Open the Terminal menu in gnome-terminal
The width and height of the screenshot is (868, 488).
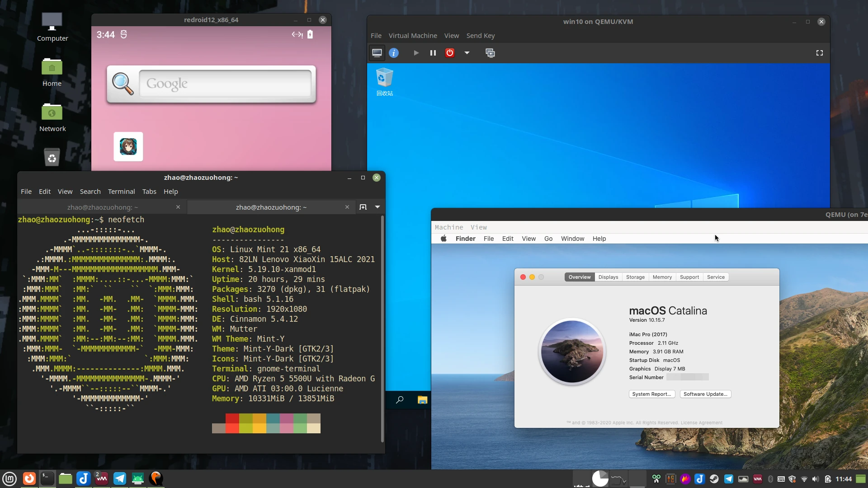click(121, 192)
